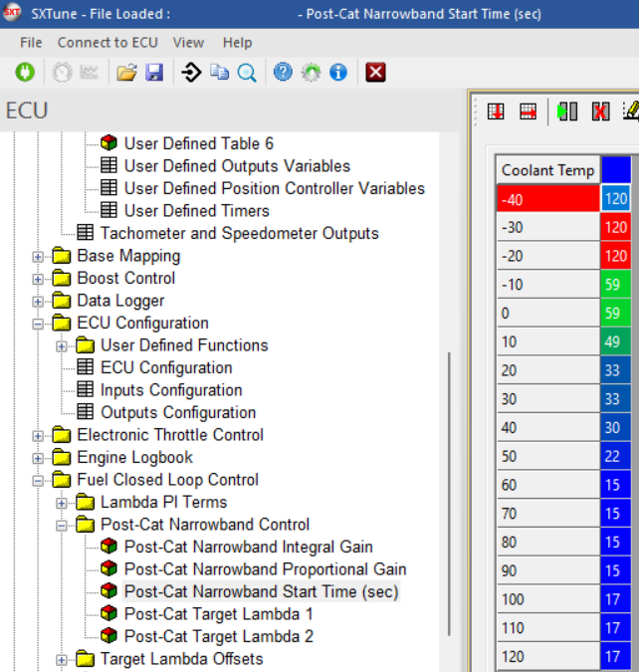
Task: Click the fill-down table icon with red arrow
Action: click(496, 112)
